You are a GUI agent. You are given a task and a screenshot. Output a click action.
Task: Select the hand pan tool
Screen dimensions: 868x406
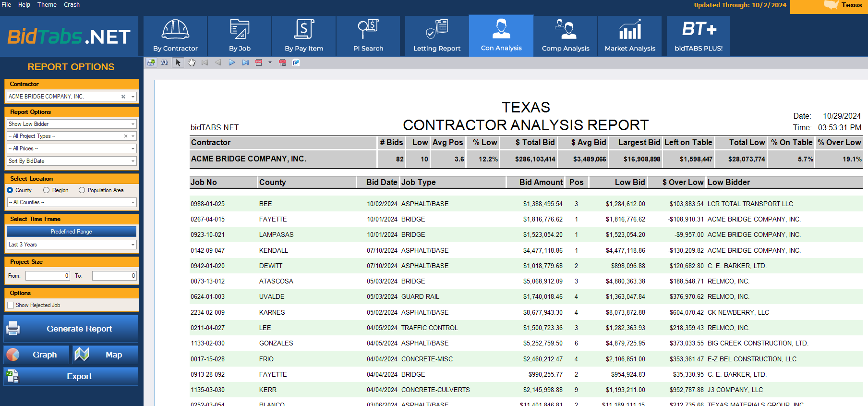192,62
